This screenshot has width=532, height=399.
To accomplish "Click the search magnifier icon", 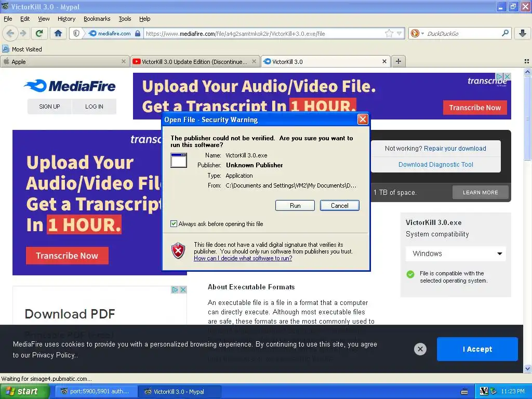I will (x=505, y=33).
